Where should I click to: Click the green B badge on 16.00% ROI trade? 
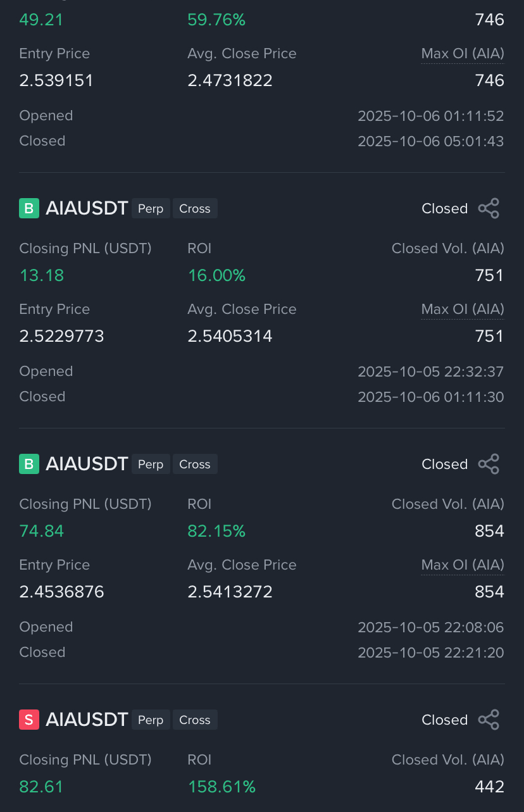(x=29, y=208)
